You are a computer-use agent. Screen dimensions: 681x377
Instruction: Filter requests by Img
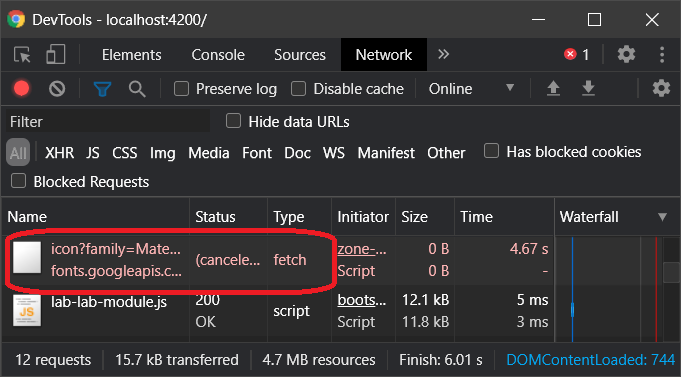click(162, 153)
